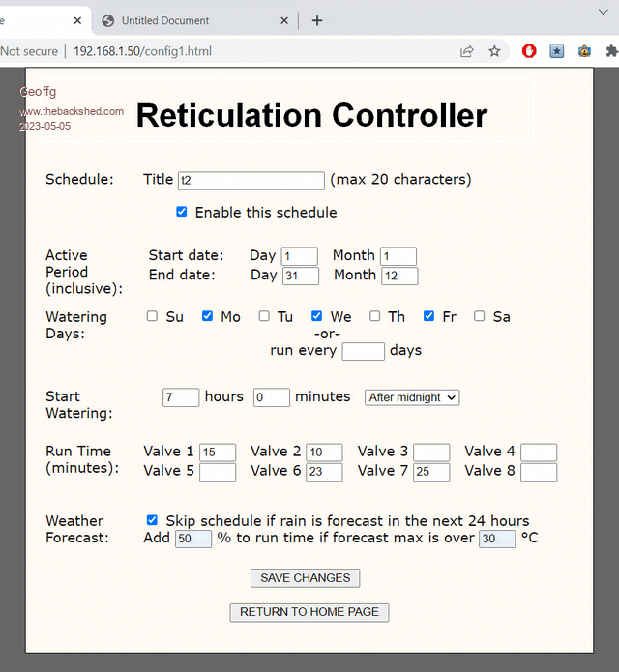Open the red ad blocker extension icon
Viewport: 619px width, 672px height.
529,51
